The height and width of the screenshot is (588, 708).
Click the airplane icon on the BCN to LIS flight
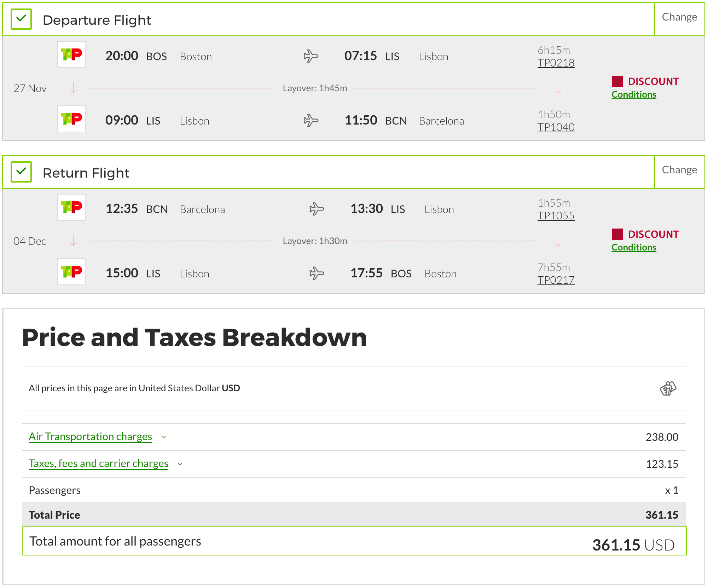[317, 209]
